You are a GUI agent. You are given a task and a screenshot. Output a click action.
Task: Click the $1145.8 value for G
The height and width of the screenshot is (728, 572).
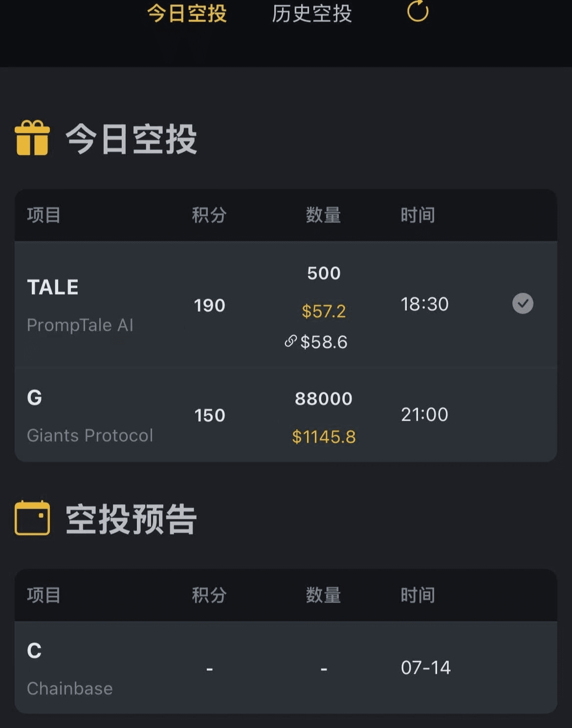[324, 437]
